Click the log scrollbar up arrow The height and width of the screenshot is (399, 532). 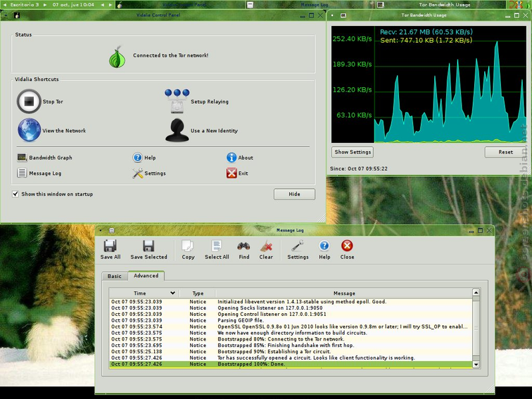coord(476,292)
